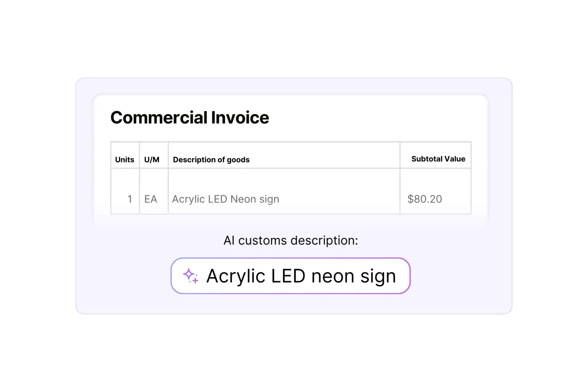
Task: Click the AI description pill button
Action: pyautogui.click(x=290, y=276)
